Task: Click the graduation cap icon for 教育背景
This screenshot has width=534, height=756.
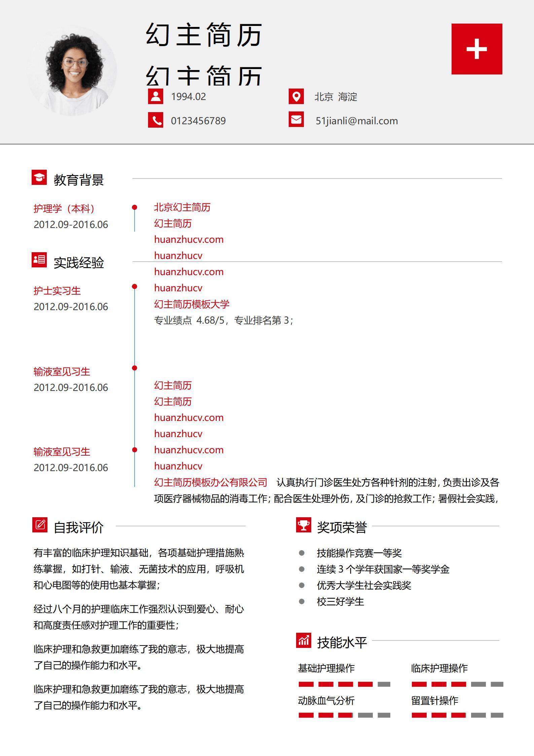Action: [x=39, y=177]
